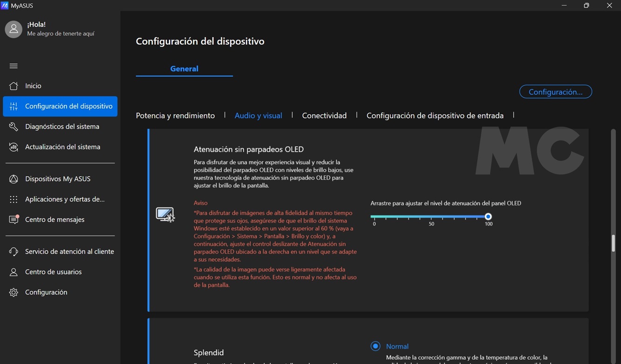621x364 pixels.
Task: Click Servicio de atención al cliente headset icon
Action: pyautogui.click(x=14, y=252)
